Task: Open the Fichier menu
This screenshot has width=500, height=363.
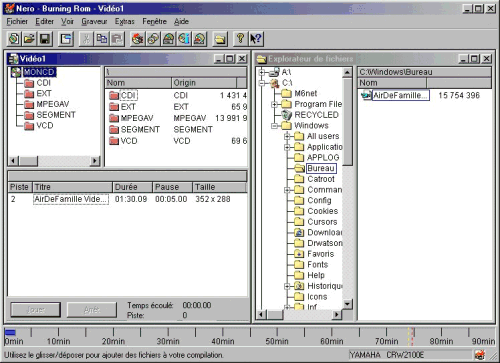Action: tap(17, 21)
